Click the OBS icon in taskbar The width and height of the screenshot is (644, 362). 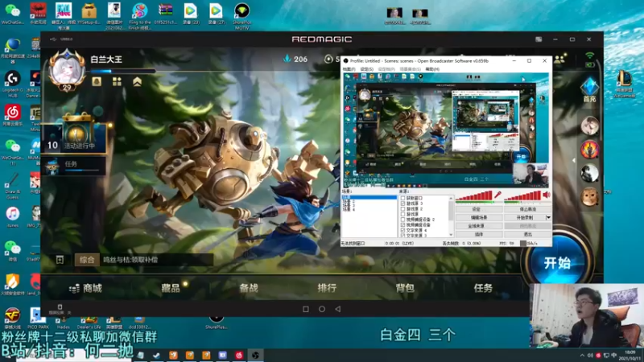tap(255, 356)
